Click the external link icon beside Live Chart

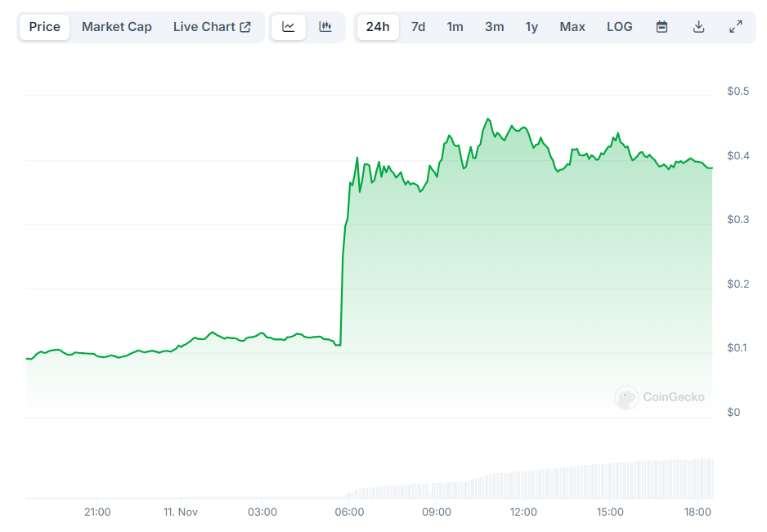click(x=245, y=27)
